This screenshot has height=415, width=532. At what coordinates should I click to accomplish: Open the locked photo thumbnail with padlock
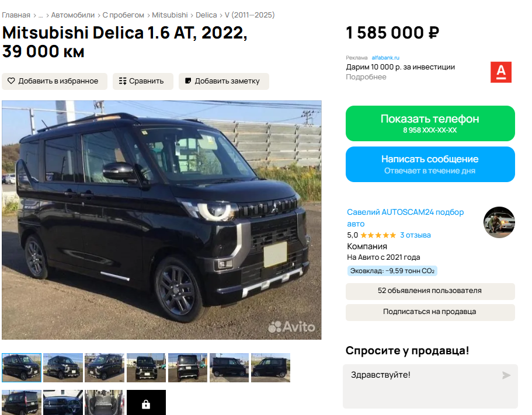pos(146,403)
